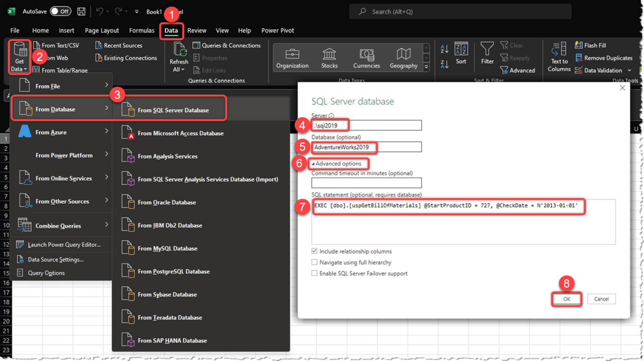Image resolution: width=644 pixels, height=361 pixels.
Task: Click the Search box in title bar
Action: (x=460, y=12)
